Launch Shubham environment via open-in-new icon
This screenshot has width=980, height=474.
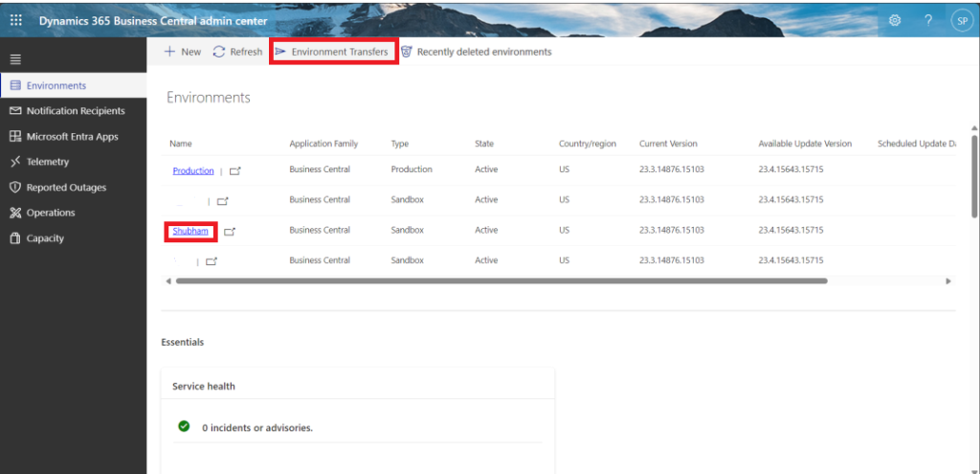coord(230,232)
